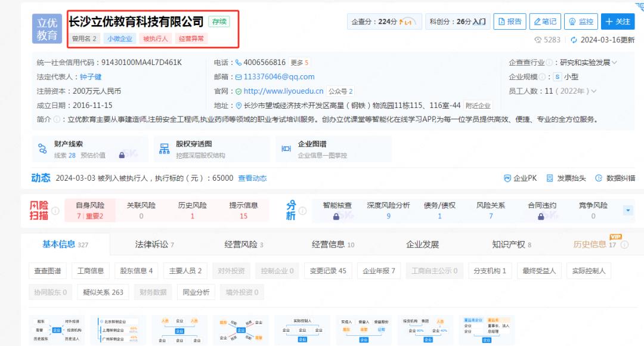644x346 pixels.
Task: Click the 监控 button
Action: point(581,22)
